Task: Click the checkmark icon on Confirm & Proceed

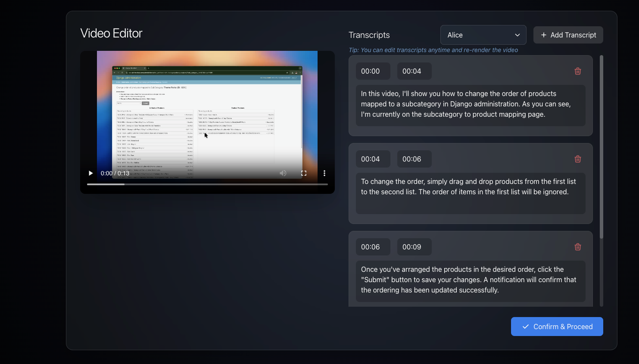Action: pos(526,327)
